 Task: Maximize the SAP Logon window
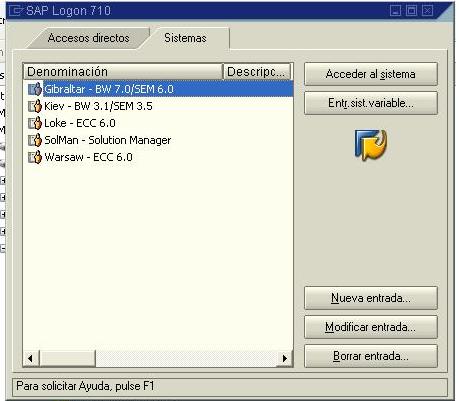pos(411,10)
